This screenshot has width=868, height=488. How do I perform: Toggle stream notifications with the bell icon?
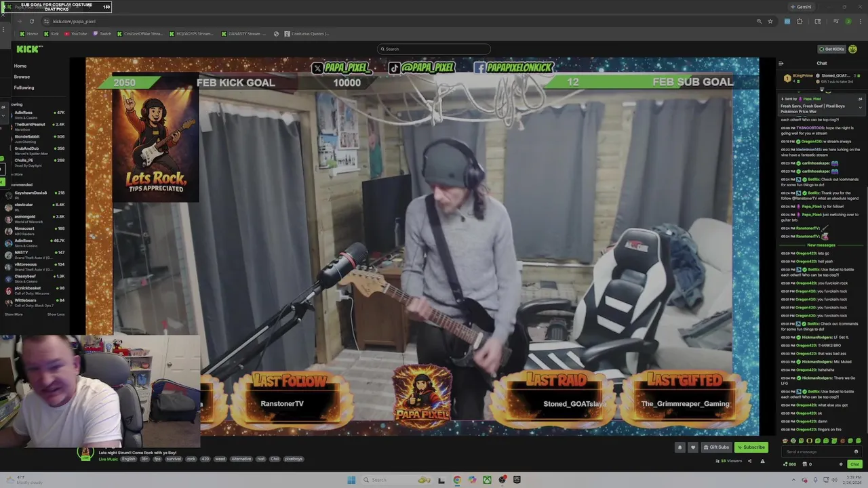coord(679,447)
